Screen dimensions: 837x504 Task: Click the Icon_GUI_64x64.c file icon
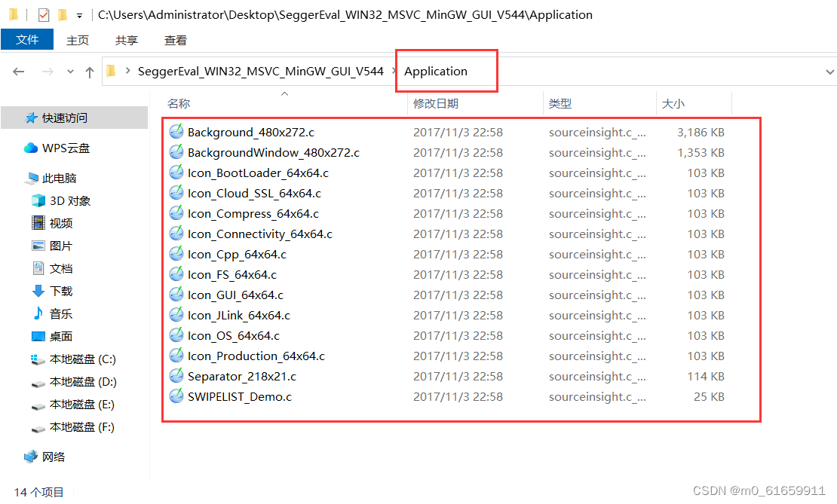176,295
